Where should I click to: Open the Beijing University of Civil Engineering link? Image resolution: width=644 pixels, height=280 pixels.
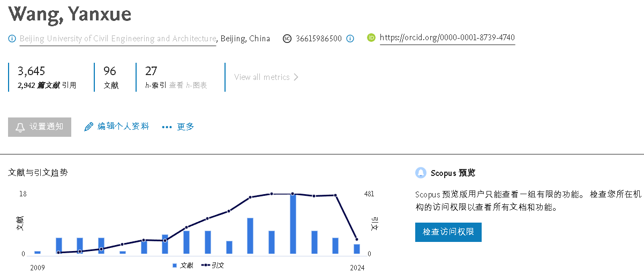118,39
